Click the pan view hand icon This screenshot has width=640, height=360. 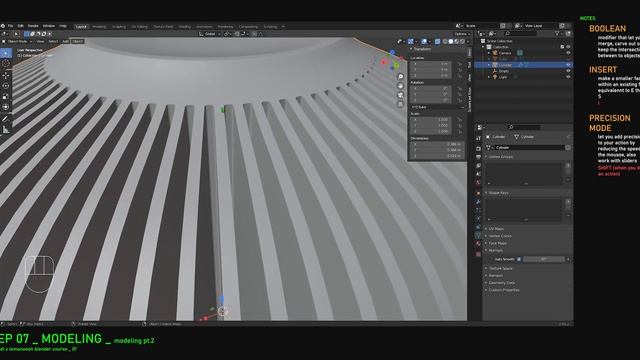point(400,86)
